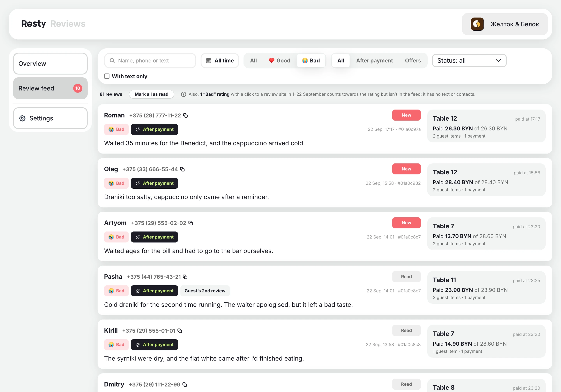Screen dimensions: 561x392
Task: Enable the With text only checkbox
Action: tap(107, 76)
